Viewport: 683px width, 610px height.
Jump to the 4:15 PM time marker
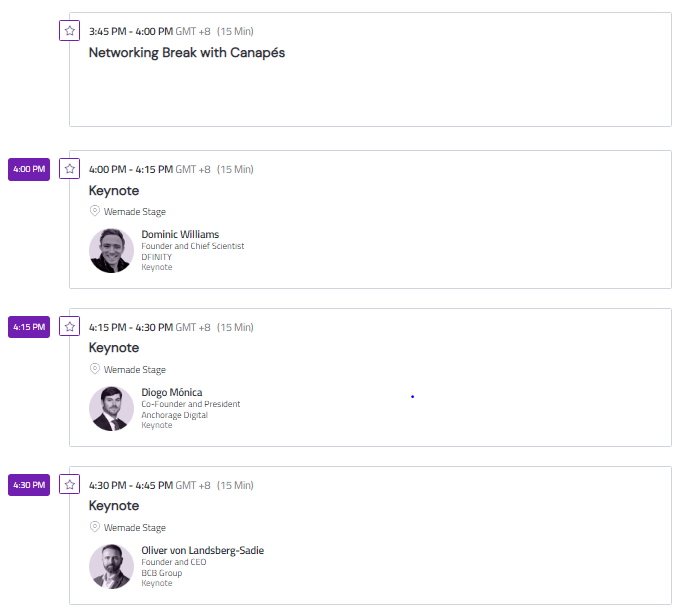[29, 327]
